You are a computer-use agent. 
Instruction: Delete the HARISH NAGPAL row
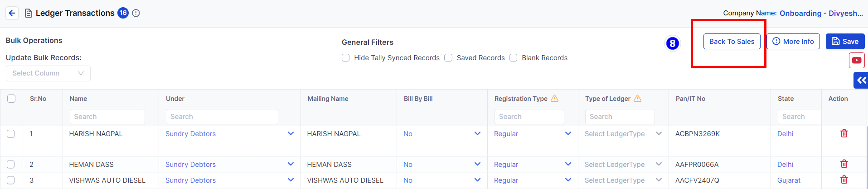[x=844, y=133]
